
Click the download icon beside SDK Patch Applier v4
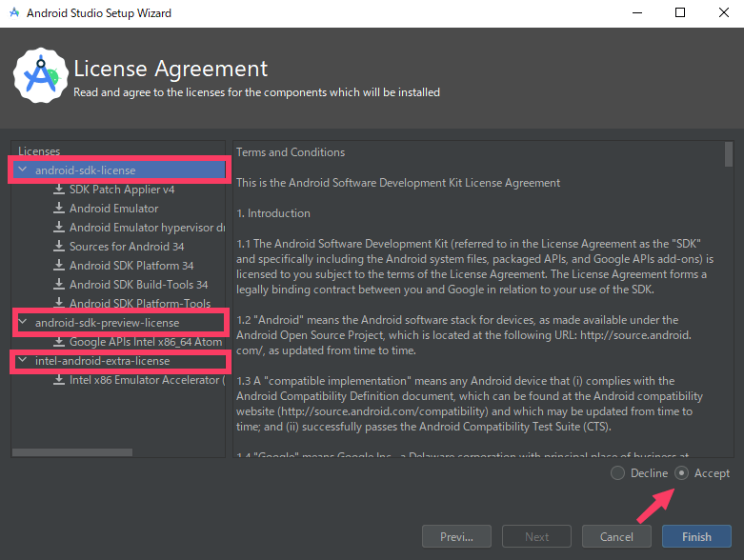click(x=59, y=190)
